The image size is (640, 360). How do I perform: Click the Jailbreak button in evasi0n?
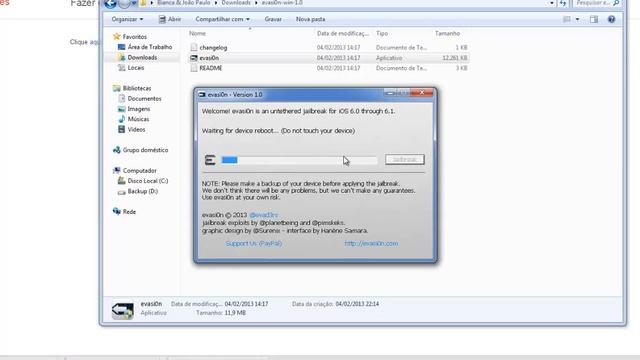coord(404,160)
